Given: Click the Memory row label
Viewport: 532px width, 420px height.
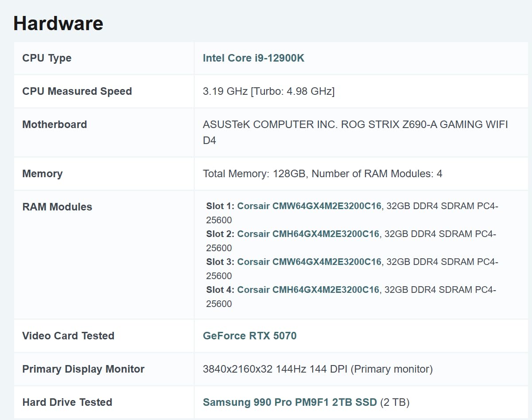Looking at the screenshot, I should tap(42, 173).
